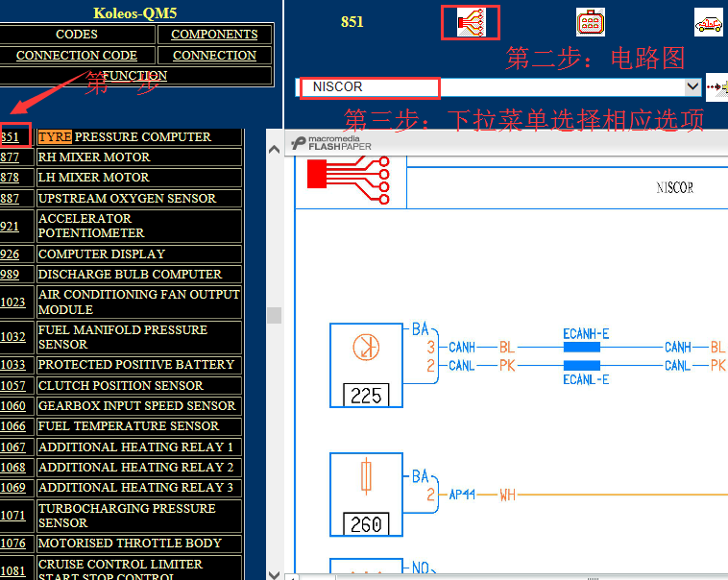Click code link 1066
The height and width of the screenshot is (580, 728).
12,426
